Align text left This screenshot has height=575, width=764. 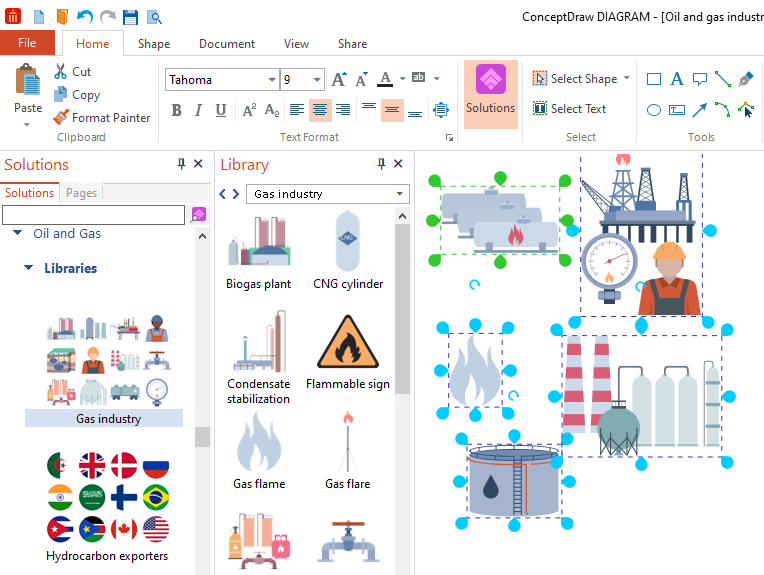coord(297,110)
